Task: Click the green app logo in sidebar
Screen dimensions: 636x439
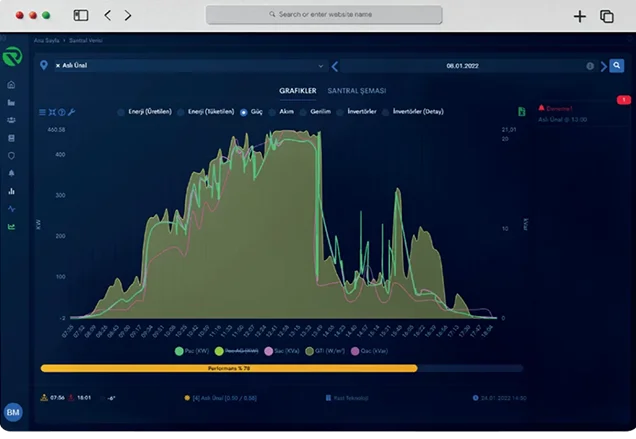Action: point(12,56)
